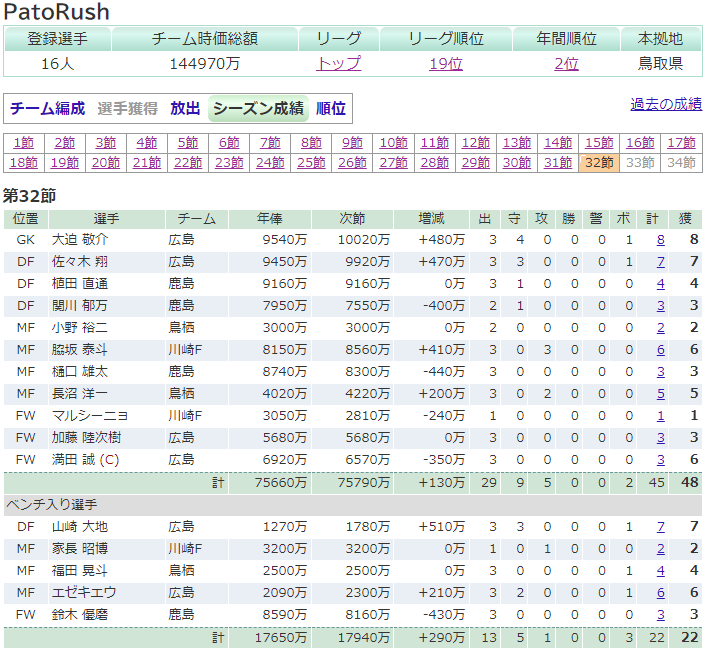Click the 第32節 heading
Viewport: 706px width, 651px height.
[x=30, y=196]
